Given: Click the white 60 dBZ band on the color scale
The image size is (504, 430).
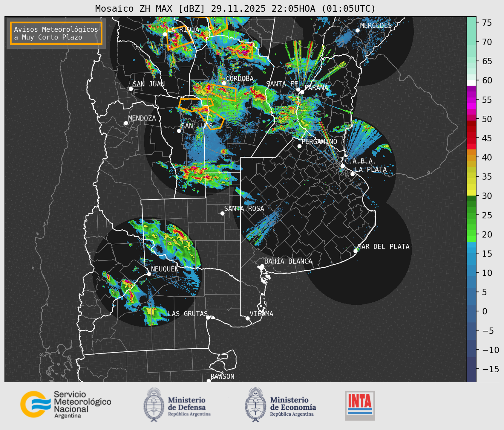Looking at the screenshot, I should [471, 83].
